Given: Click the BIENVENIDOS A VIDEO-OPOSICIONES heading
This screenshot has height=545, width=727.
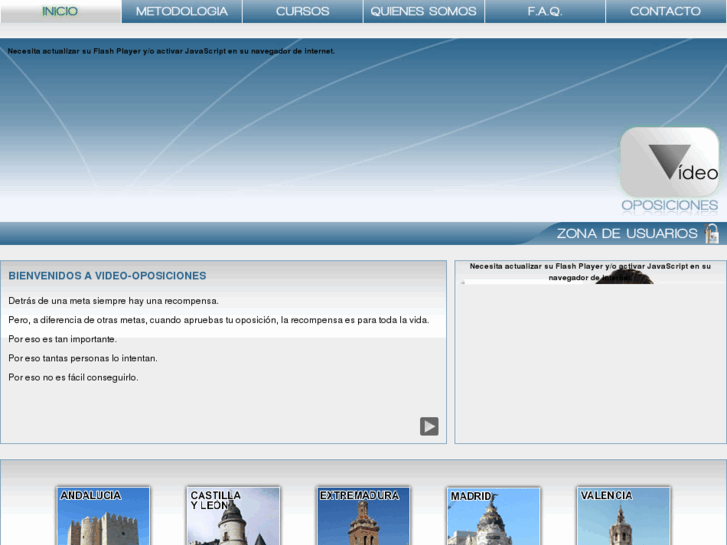Looking at the screenshot, I should coord(107,276).
